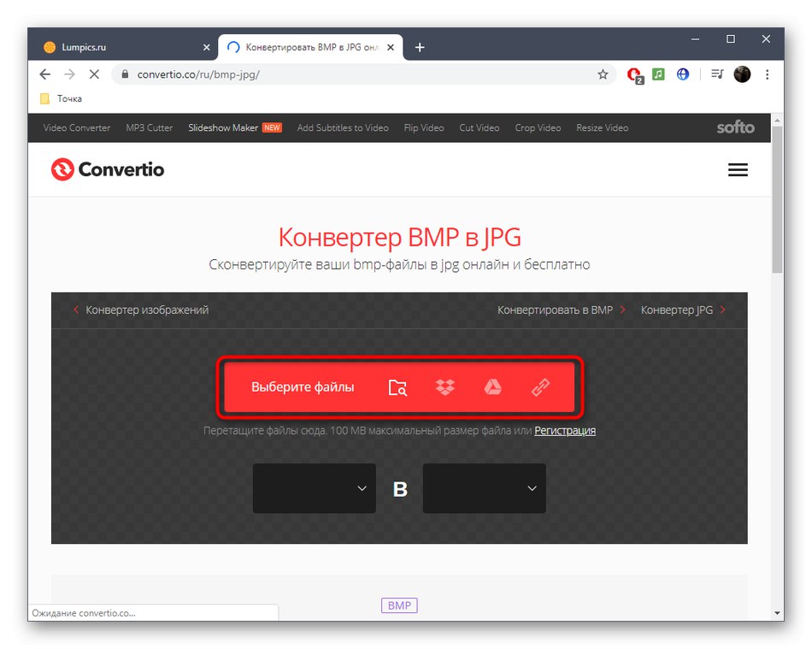This screenshot has height=649, width=812.
Task: Open the Регистрация link
Action: [566, 431]
